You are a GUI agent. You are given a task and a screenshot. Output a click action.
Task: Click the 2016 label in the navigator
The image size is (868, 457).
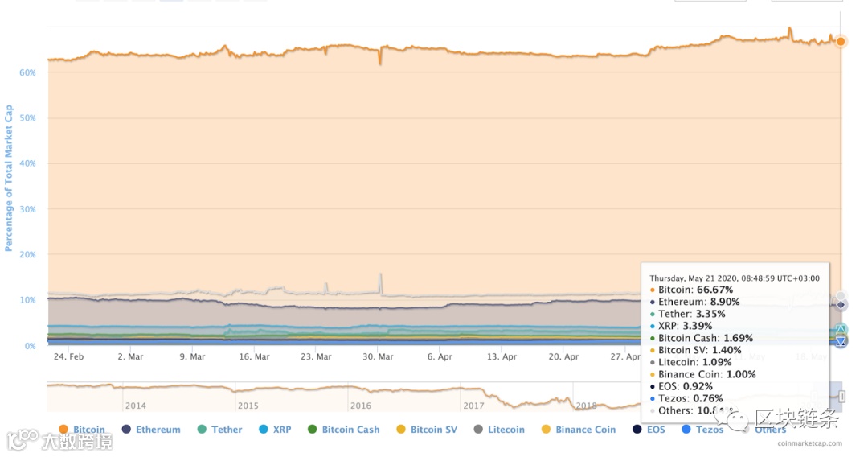pos(360,406)
